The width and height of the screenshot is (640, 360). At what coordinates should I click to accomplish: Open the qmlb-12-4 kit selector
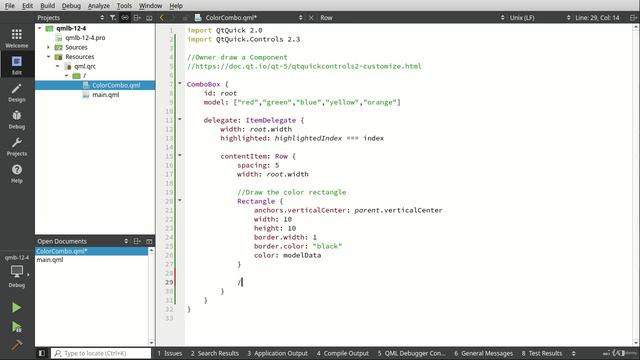point(17,271)
